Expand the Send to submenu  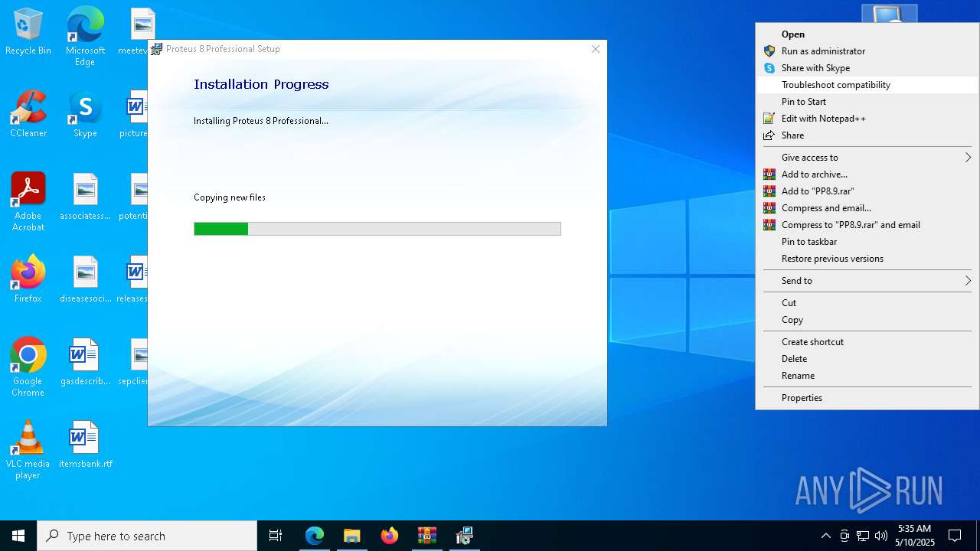click(x=867, y=281)
